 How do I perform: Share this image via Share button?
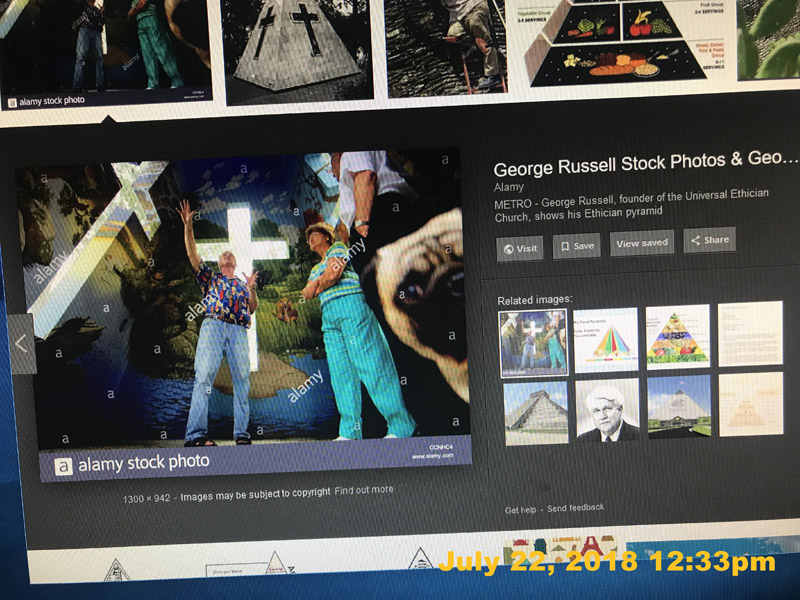pyautogui.click(x=710, y=240)
